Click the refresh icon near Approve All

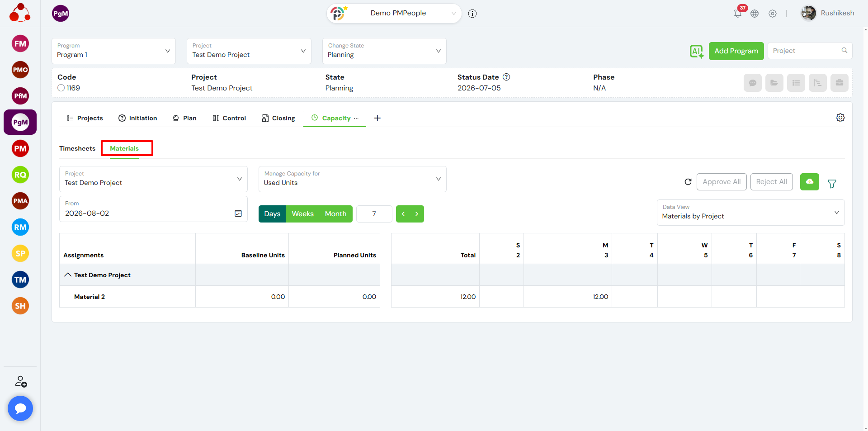688,182
